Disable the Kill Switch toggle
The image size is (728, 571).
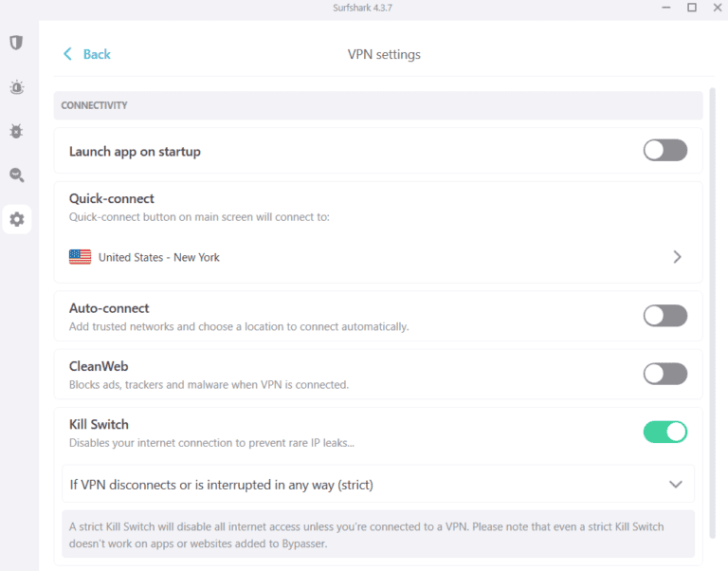point(664,432)
